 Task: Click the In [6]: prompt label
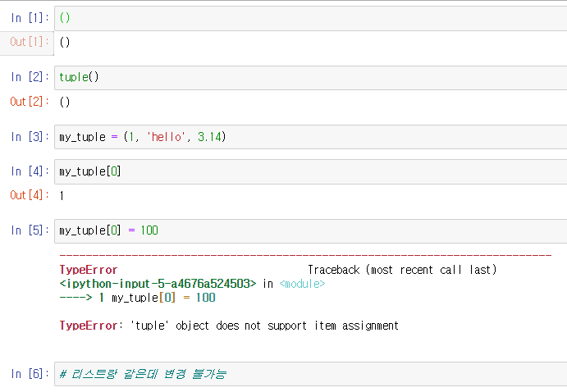pyautogui.click(x=30, y=374)
